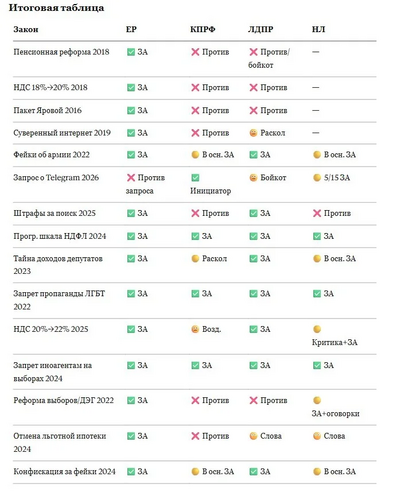This screenshot has width=400, height=492.
Task: Click yellow circle for КПРФ Фейки об армии
Action: tap(195, 155)
